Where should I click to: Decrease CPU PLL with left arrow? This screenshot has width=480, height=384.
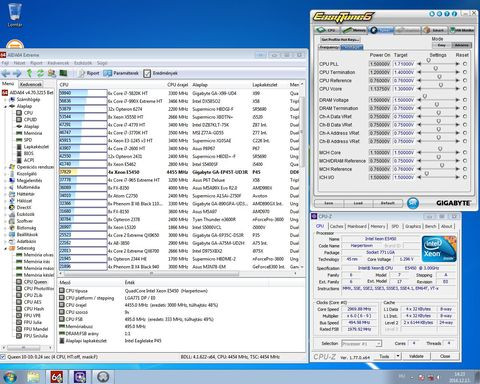coord(419,64)
